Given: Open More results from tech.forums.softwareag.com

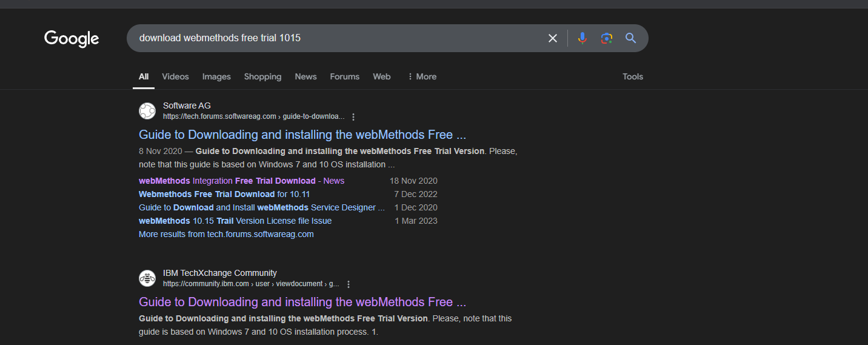Looking at the screenshot, I should coord(226,234).
